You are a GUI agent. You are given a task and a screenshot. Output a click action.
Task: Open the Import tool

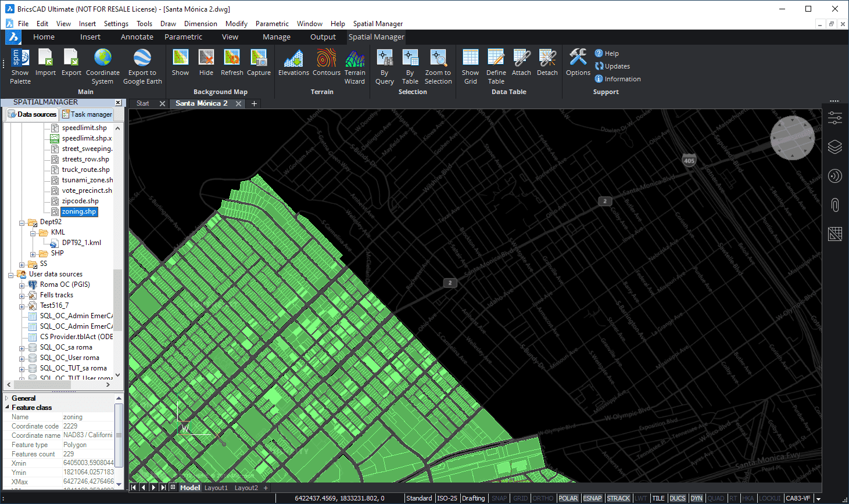pyautogui.click(x=45, y=63)
